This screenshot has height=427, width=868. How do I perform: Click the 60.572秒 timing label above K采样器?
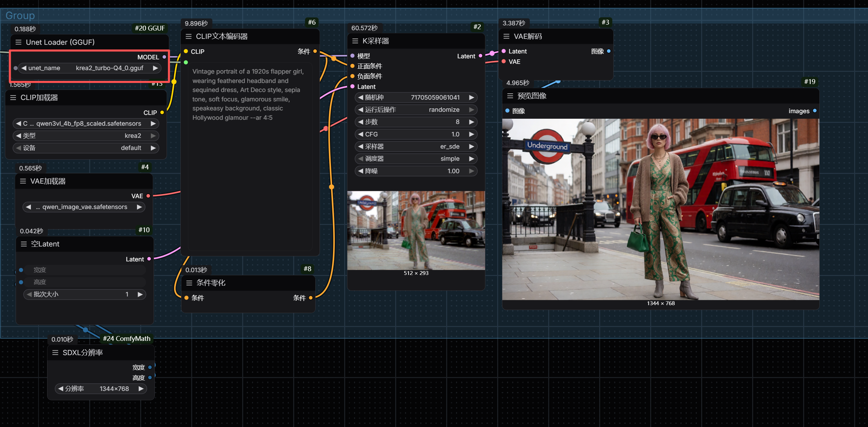point(364,28)
